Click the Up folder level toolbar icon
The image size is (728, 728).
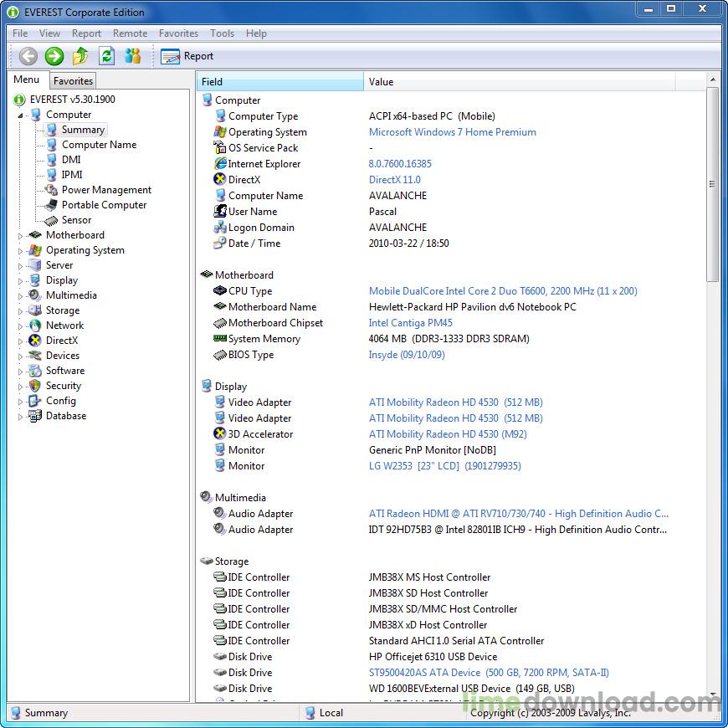pyautogui.click(x=80, y=56)
